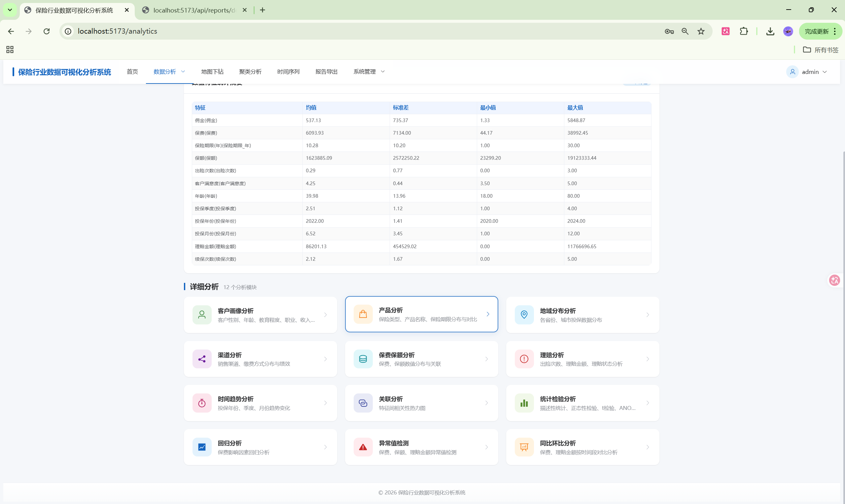The height and width of the screenshot is (504, 845).
Task: Open the 同比环比分析 card
Action: 582,447
